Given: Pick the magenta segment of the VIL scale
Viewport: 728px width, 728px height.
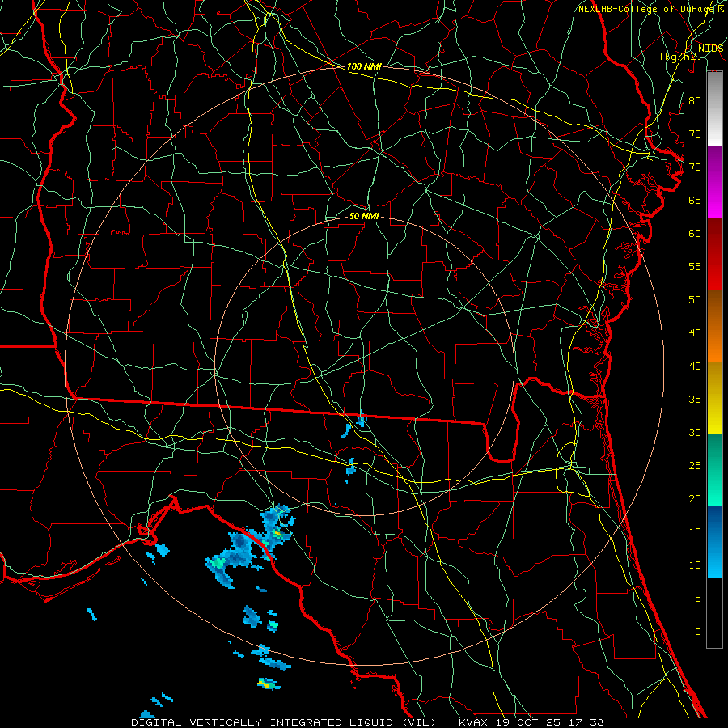Looking at the screenshot, I should pos(714,181).
